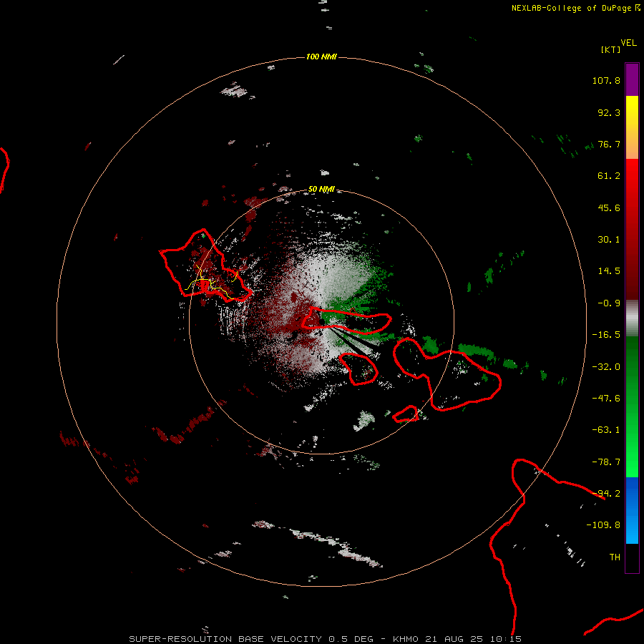
Task: Click the Super-Resolution Base Velocity caption
Action: (x=325, y=639)
